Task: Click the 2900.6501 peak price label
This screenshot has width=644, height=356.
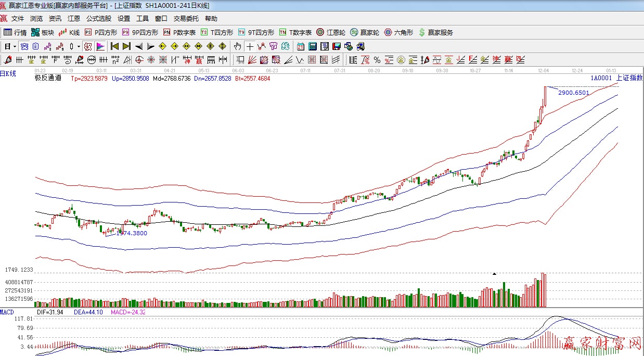Action: 573,93
